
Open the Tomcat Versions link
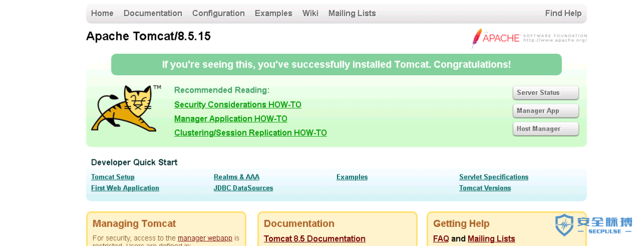pyautogui.click(x=485, y=188)
